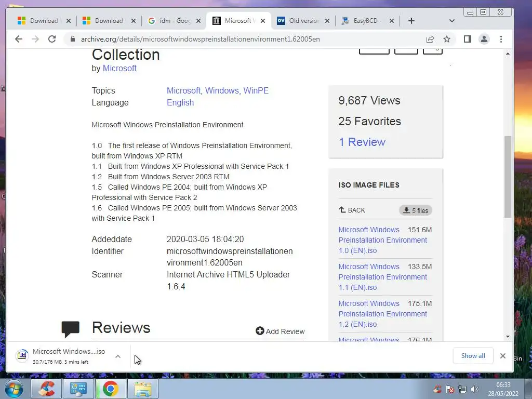The width and height of the screenshot is (532, 399).
Task: Click the page vertical scrollbar thumb
Action: 508,177
